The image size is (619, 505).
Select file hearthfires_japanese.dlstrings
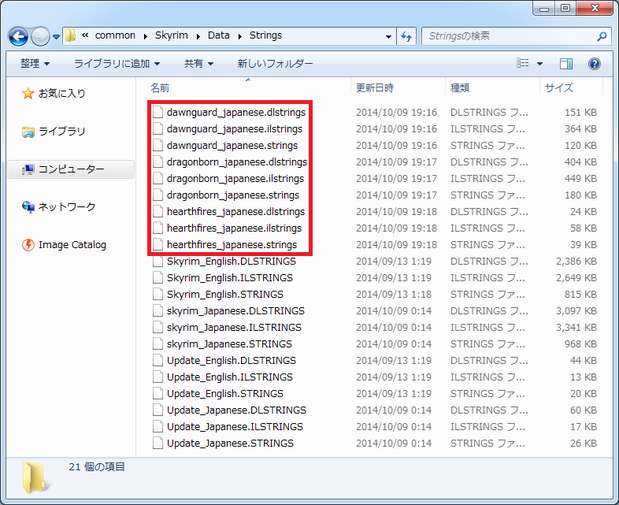pos(236,212)
